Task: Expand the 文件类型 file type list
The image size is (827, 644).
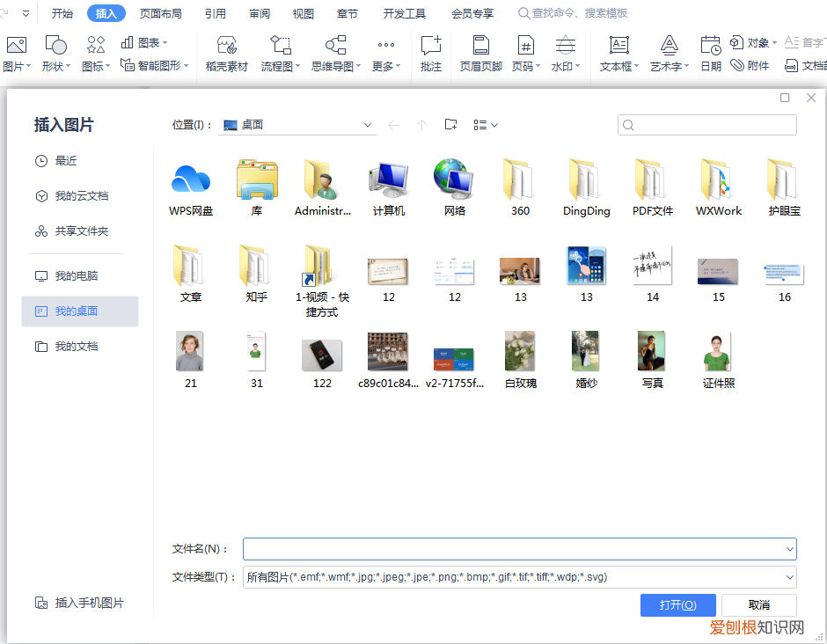Action: pyautogui.click(x=789, y=577)
